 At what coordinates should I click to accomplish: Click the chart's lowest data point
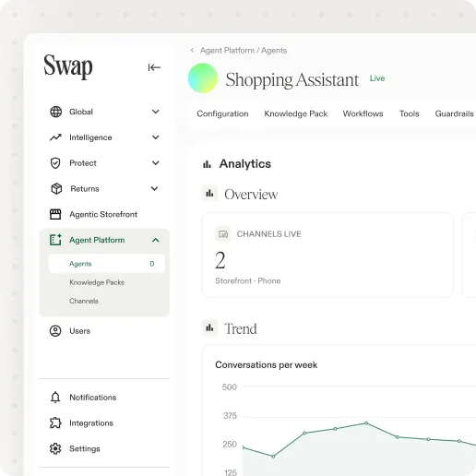(273, 457)
